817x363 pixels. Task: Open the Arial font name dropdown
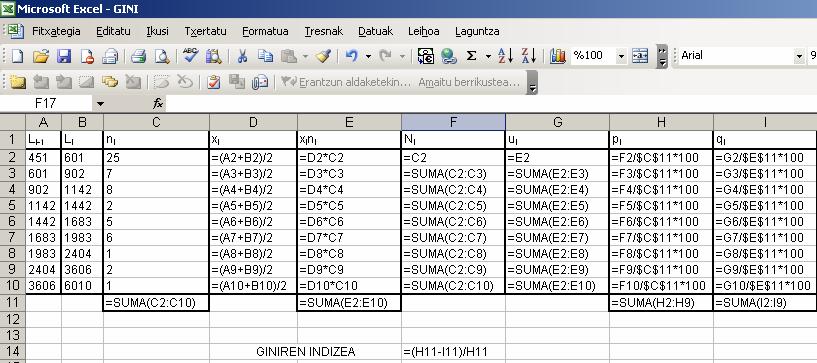799,56
